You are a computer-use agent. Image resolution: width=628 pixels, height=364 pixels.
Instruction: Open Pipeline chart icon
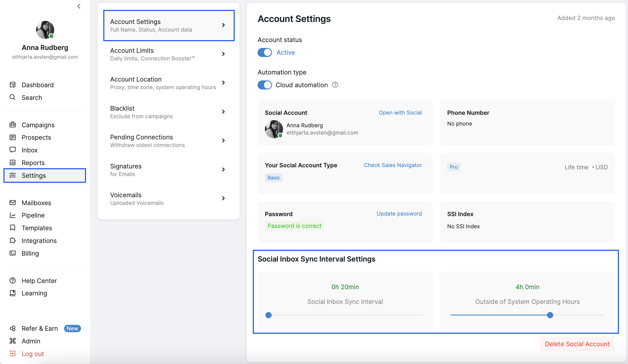point(13,215)
